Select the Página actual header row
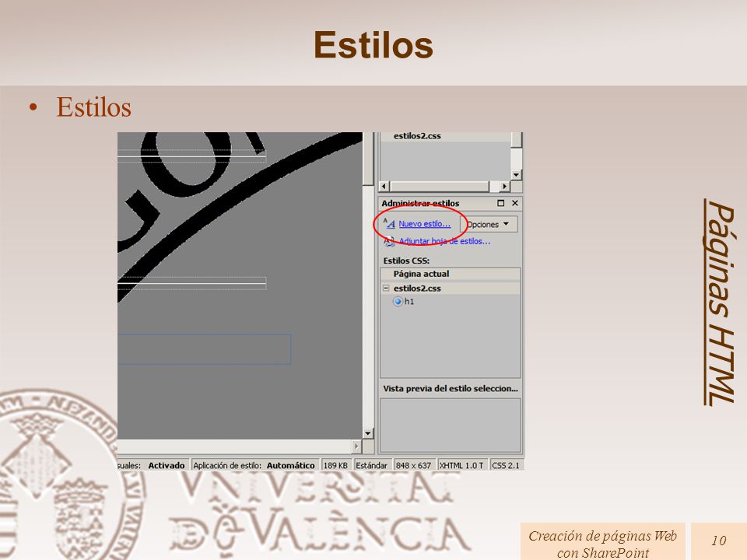 [x=451, y=274]
